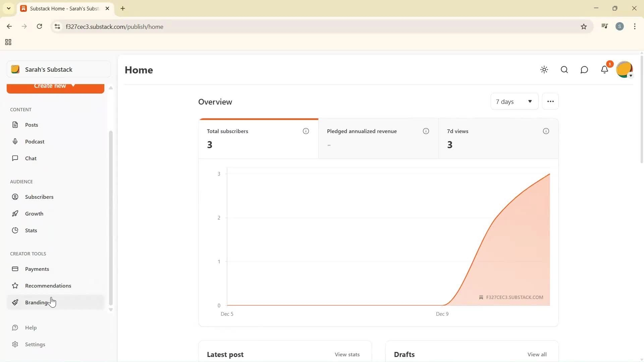
Task: Switch to the 7d views tab
Action: pyautogui.click(x=498, y=138)
